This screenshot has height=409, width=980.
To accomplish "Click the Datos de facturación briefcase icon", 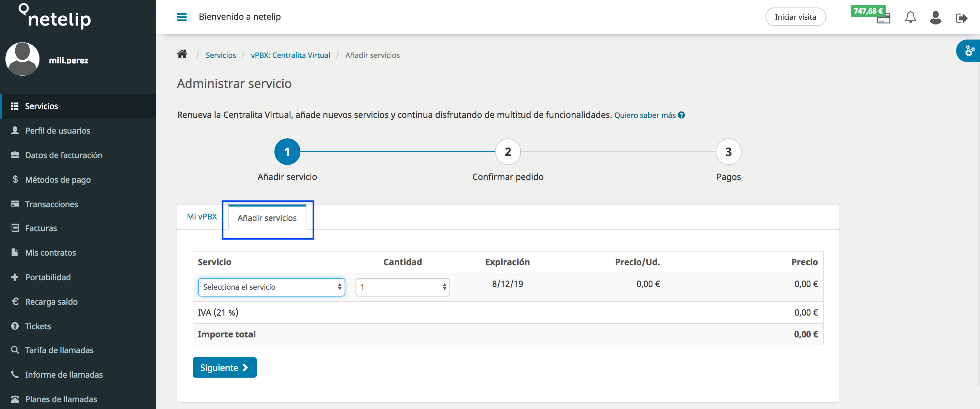I will (15, 155).
